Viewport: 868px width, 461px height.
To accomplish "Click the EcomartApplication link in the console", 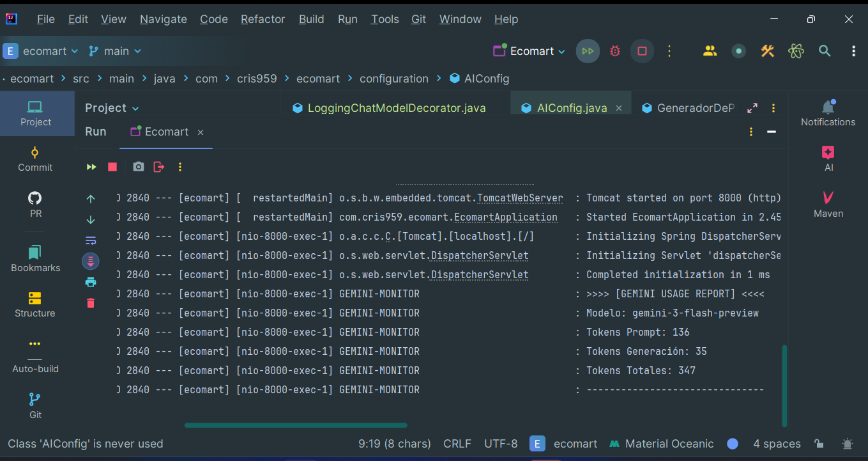I will (506, 217).
